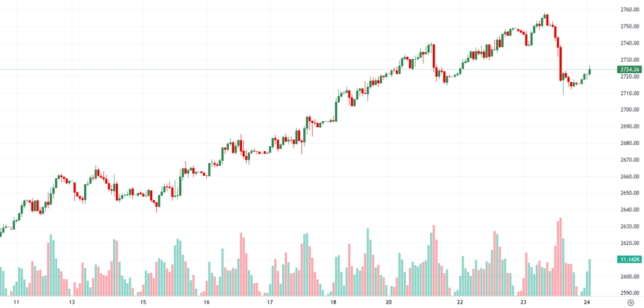Click date label 22 on time axis
Screen dimensions: 644x308
tap(460, 302)
